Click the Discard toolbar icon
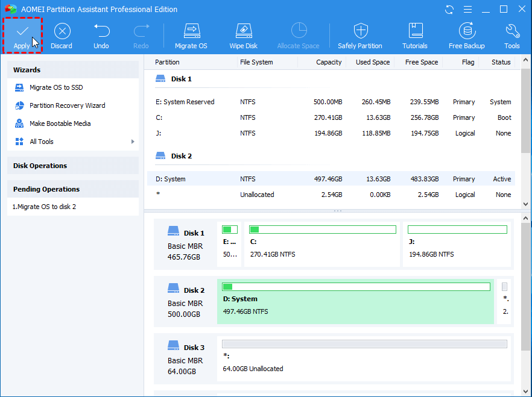 tap(62, 31)
